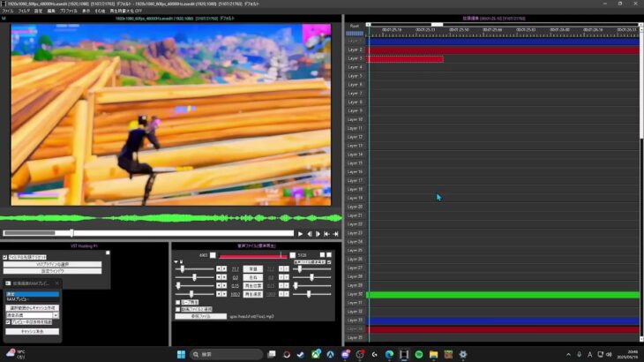Toggle the ループ再生 loop playback checkbox

pos(178,302)
